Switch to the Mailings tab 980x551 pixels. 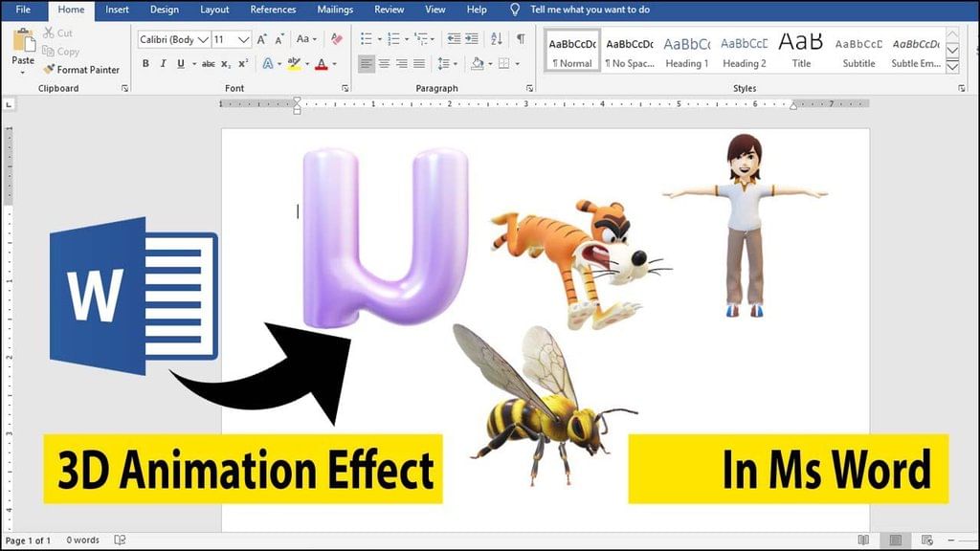click(335, 10)
